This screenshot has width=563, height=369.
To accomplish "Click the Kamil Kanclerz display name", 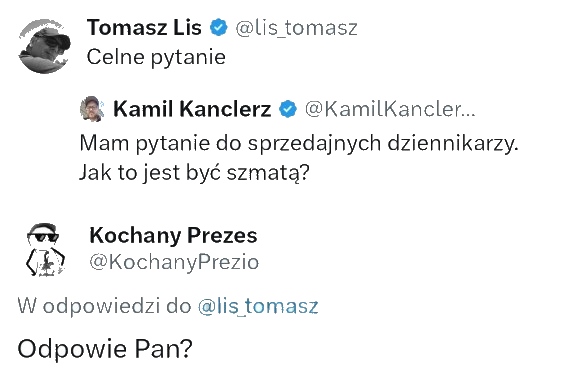I will (192, 109).
